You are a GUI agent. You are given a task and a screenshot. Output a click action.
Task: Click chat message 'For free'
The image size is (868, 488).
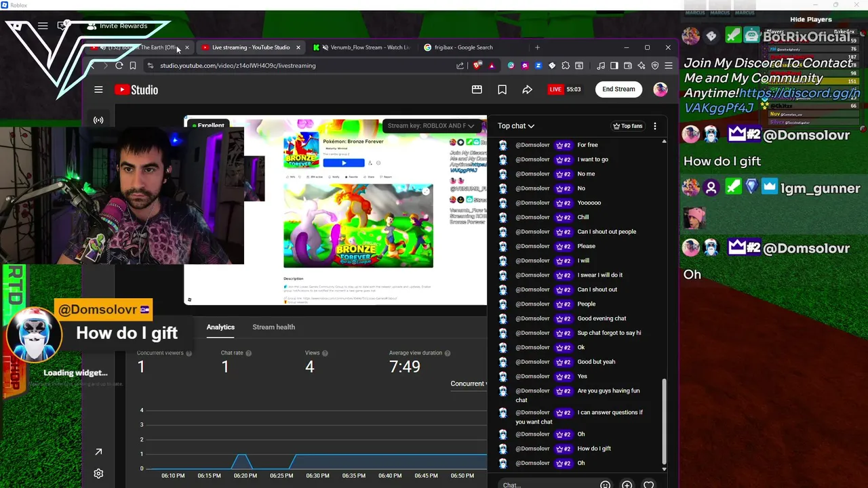pyautogui.click(x=587, y=145)
